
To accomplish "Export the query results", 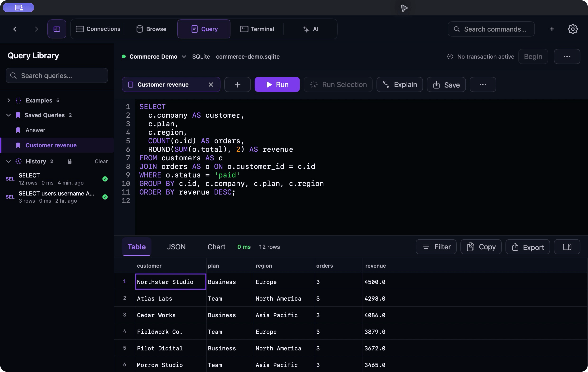I will click(x=528, y=247).
